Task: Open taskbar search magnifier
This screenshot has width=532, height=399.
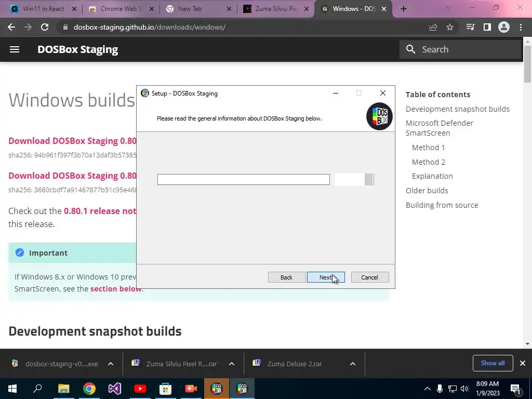Action: point(37,389)
